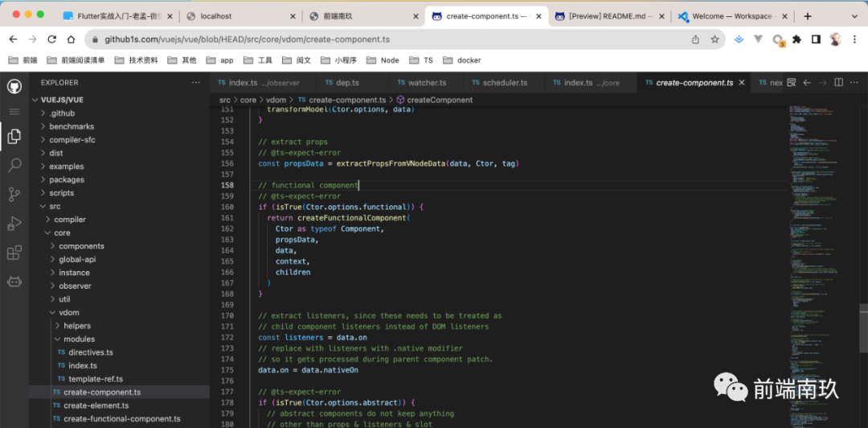Open the GitHub logo in activity bar
This screenshot has height=428, width=868.
(14, 86)
